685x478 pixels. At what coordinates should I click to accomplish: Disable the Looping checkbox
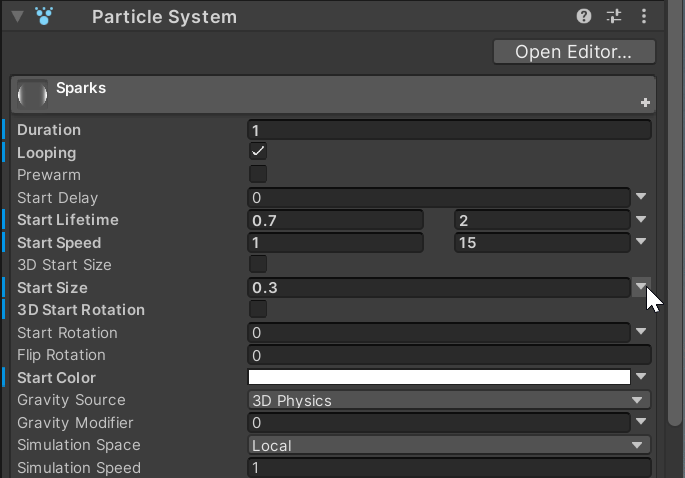coord(258,152)
